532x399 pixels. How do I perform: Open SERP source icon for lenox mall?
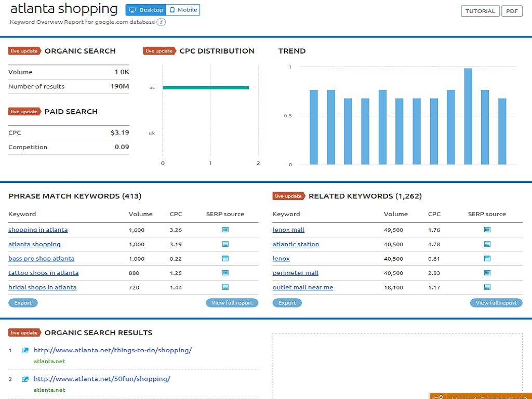(487, 230)
